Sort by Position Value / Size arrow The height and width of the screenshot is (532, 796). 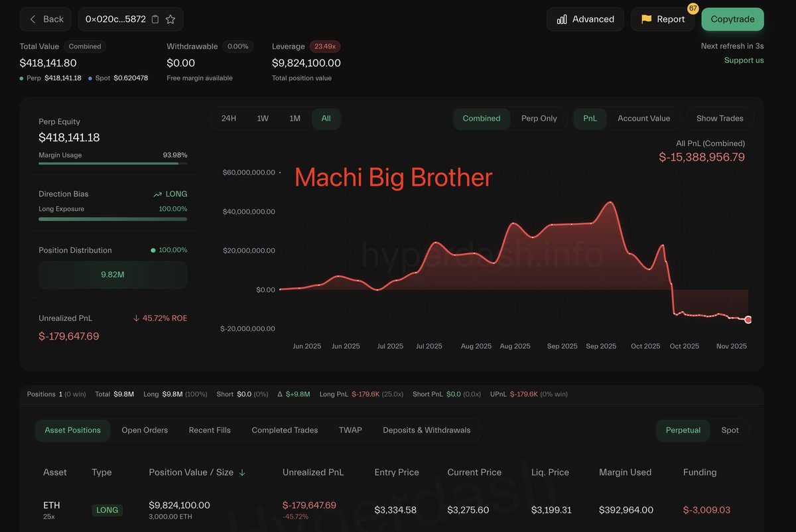(x=242, y=472)
